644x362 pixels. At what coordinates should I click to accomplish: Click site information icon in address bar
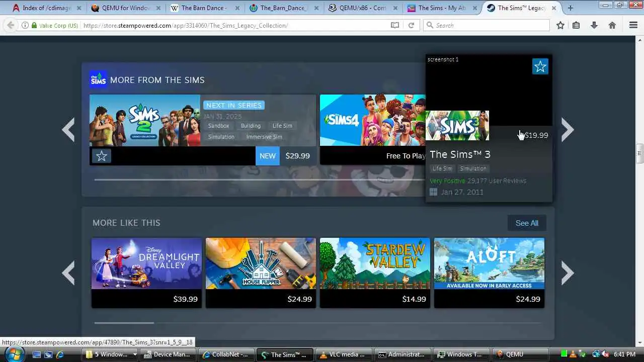24,25
